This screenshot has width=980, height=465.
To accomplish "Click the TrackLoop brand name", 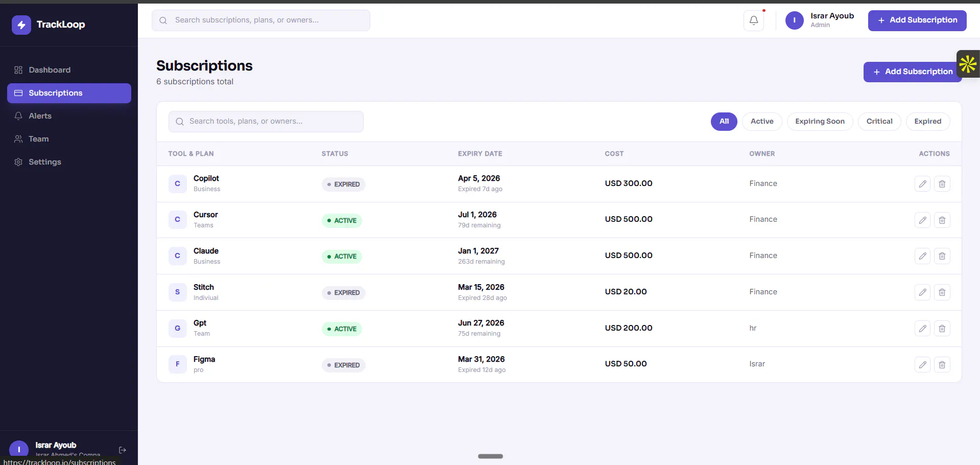I will click(61, 25).
